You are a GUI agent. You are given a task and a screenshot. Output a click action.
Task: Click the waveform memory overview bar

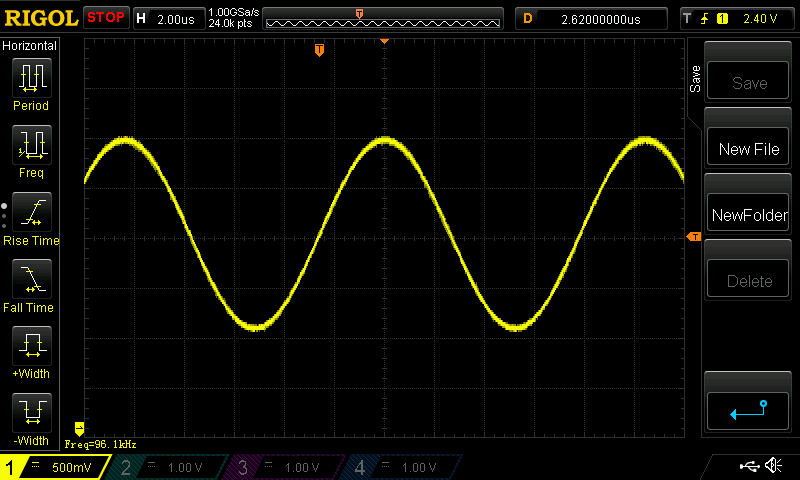click(x=383, y=23)
